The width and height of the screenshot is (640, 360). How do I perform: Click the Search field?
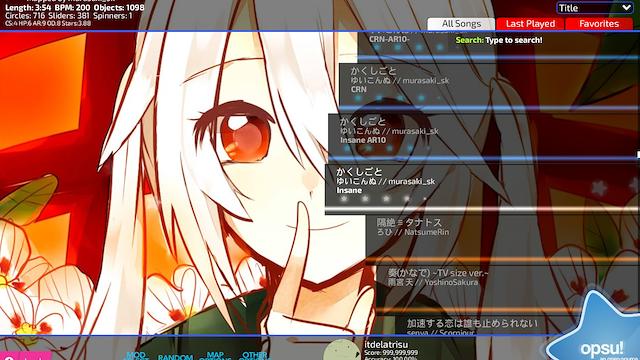pyautogui.click(x=499, y=40)
